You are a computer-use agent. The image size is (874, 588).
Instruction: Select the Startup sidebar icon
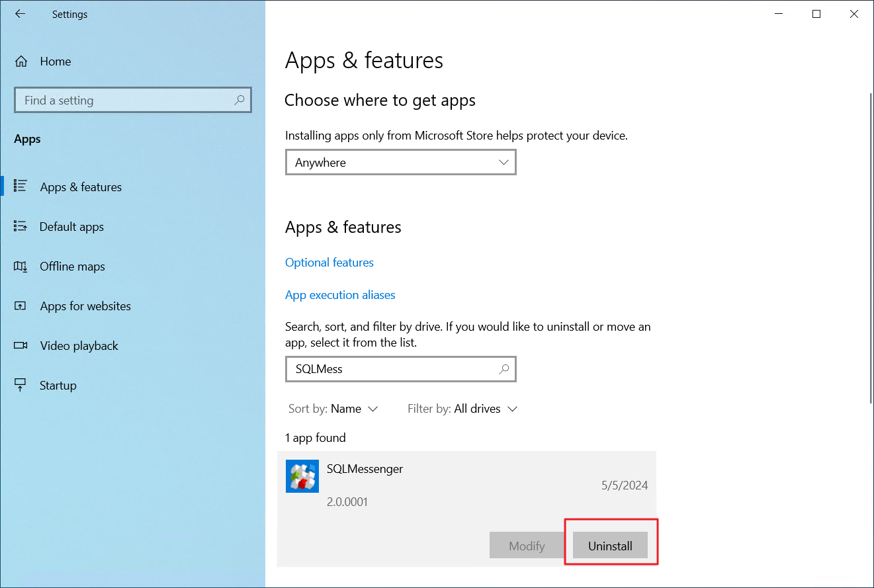(x=21, y=385)
